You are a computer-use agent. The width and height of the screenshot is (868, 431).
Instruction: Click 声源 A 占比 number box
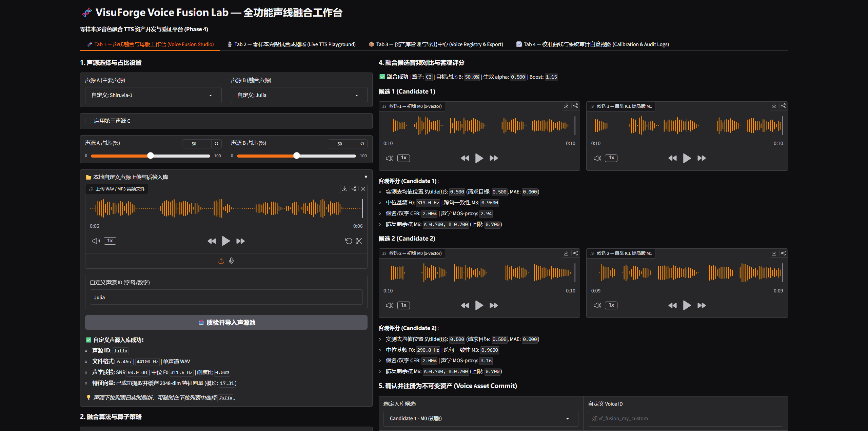pyautogui.click(x=197, y=144)
